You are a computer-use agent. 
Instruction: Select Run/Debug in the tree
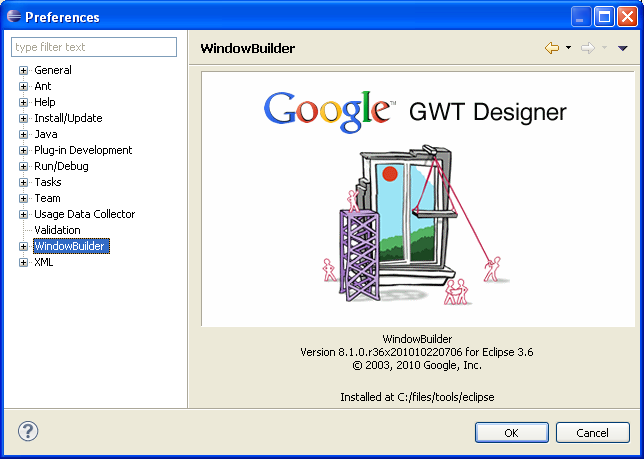tap(61, 166)
